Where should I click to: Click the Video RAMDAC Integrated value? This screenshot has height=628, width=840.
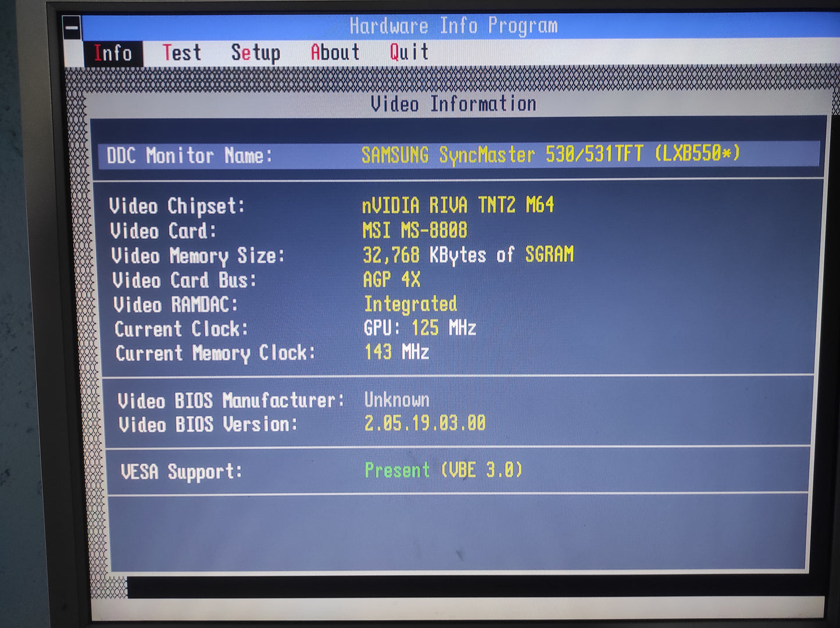410,304
